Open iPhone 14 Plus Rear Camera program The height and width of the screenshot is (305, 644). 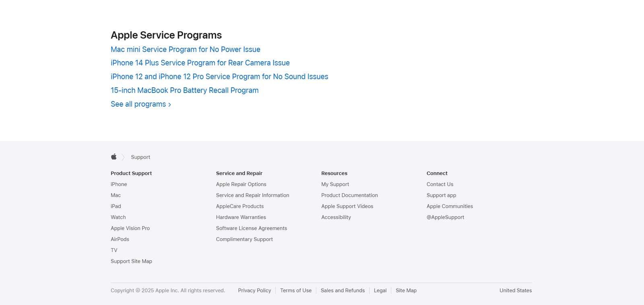pyautogui.click(x=200, y=63)
